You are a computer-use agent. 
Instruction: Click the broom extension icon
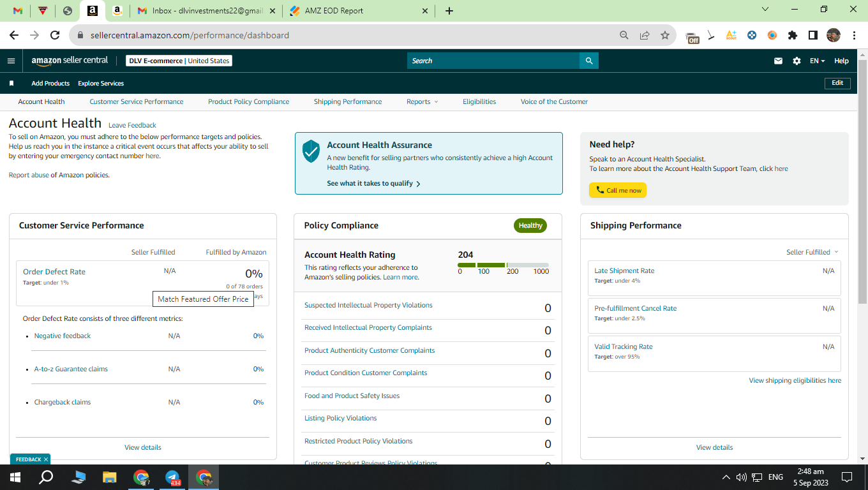[711, 35]
